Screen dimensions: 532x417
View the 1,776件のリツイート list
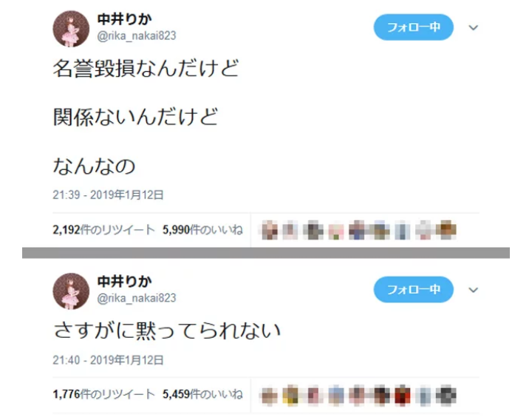coord(104,394)
